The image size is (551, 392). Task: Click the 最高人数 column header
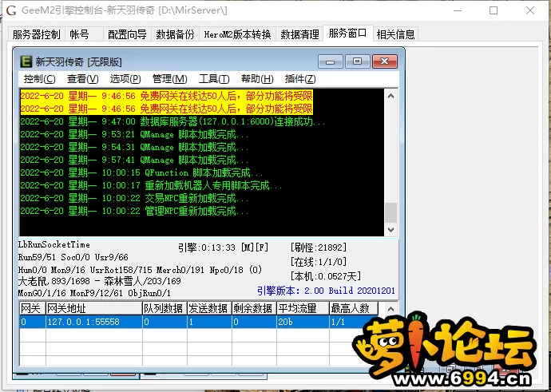click(354, 309)
